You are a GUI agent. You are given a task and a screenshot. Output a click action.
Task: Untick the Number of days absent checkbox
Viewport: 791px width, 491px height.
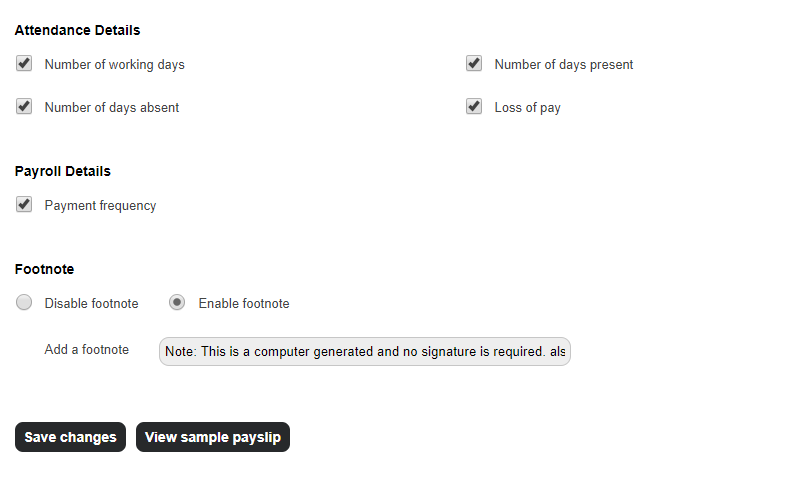coord(24,106)
